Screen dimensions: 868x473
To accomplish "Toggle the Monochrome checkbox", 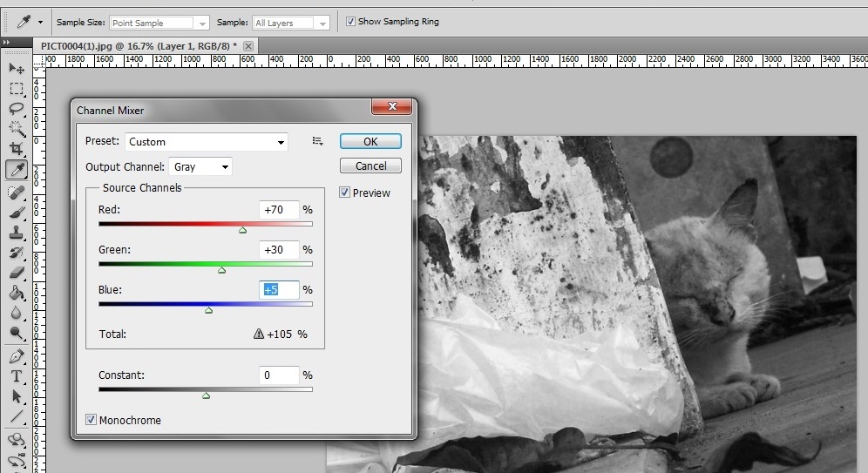I will 91,419.
